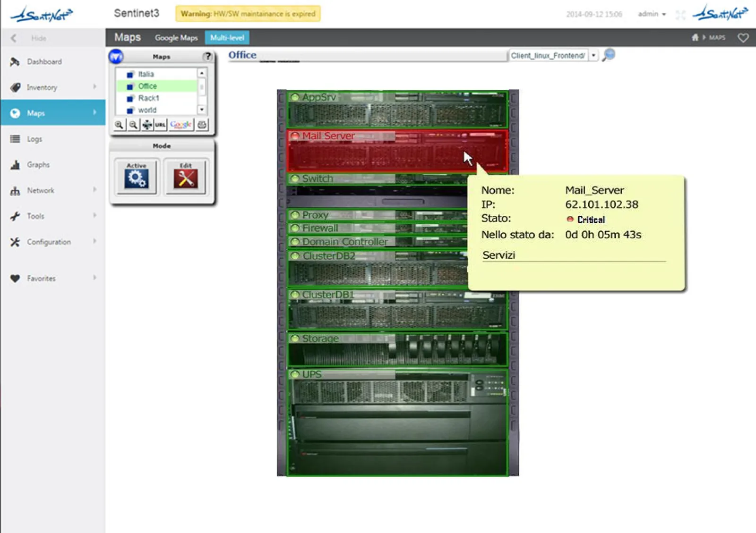Viewport: 756px width, 533px height.
Task: Expand the Configuration menu
Action: [x=53, y=242]
